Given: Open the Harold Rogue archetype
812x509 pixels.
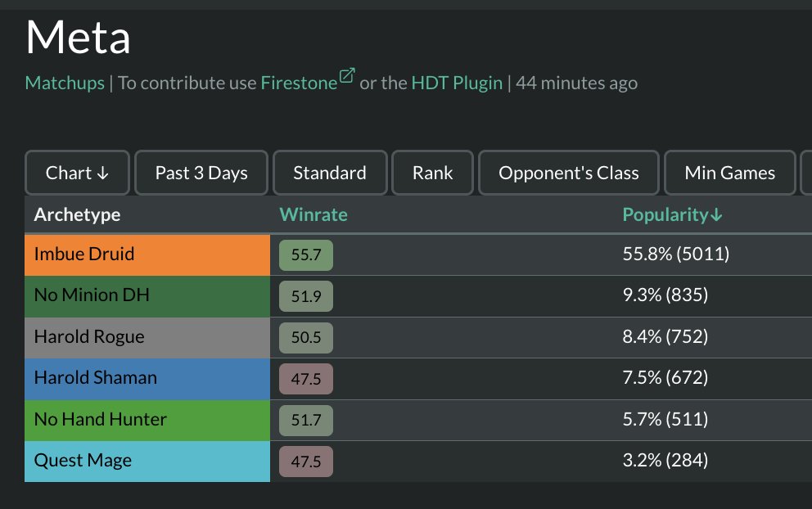Looking at the screenshot, I should pyautogui.click(x=147, y=336).
